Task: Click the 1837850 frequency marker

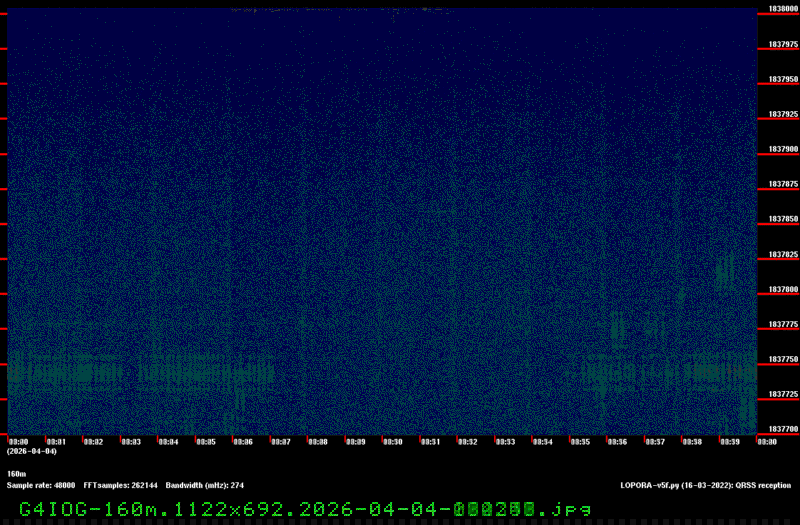Action: 782,219
